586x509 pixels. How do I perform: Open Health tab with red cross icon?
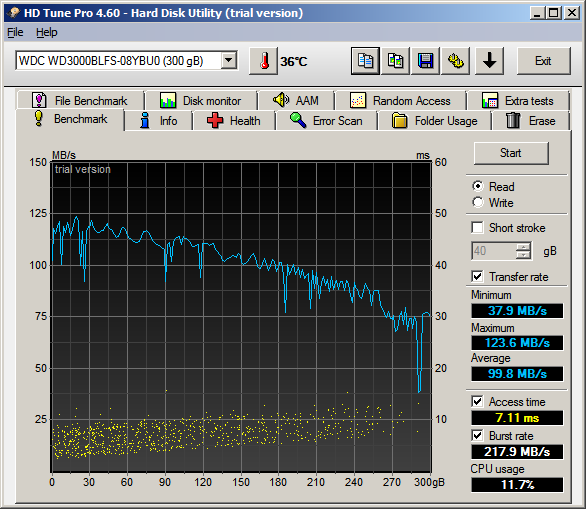[x=234, y=121]
